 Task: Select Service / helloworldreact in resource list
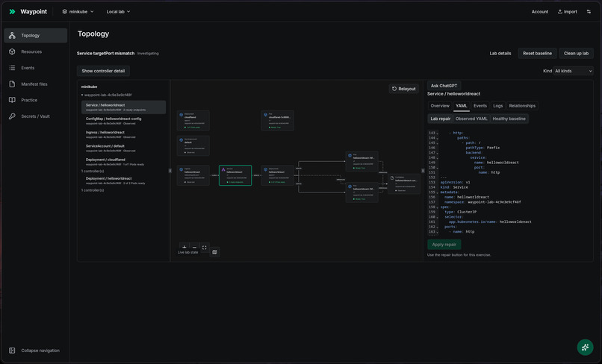click(x=123, y=107)
